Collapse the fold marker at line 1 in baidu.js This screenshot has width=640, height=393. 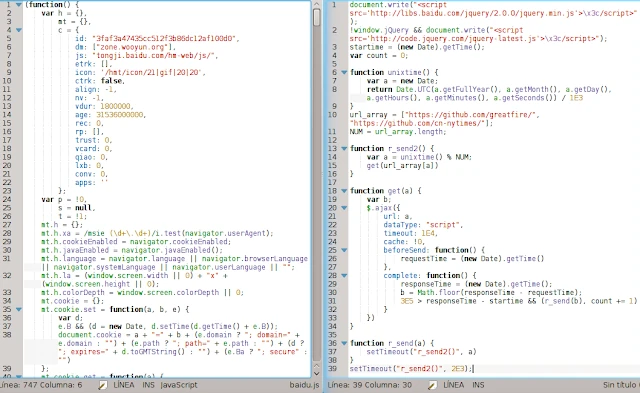(x=18, y=4)
